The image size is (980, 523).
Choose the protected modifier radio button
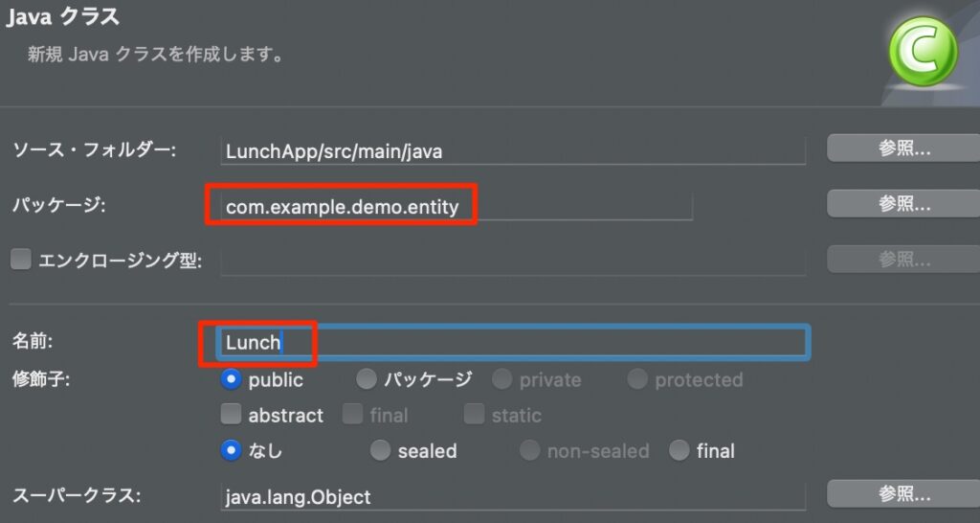637,379
